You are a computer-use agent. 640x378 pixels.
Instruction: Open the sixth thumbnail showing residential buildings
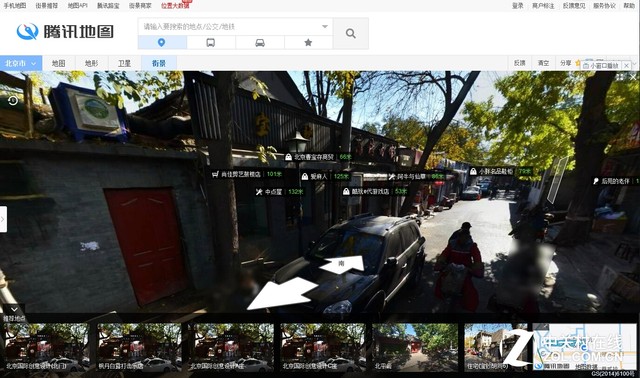498,347
